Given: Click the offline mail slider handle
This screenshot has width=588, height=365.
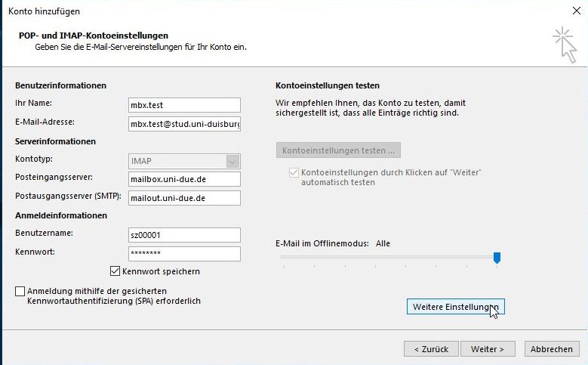Looking at the screenshot, I should coord(497,258).
